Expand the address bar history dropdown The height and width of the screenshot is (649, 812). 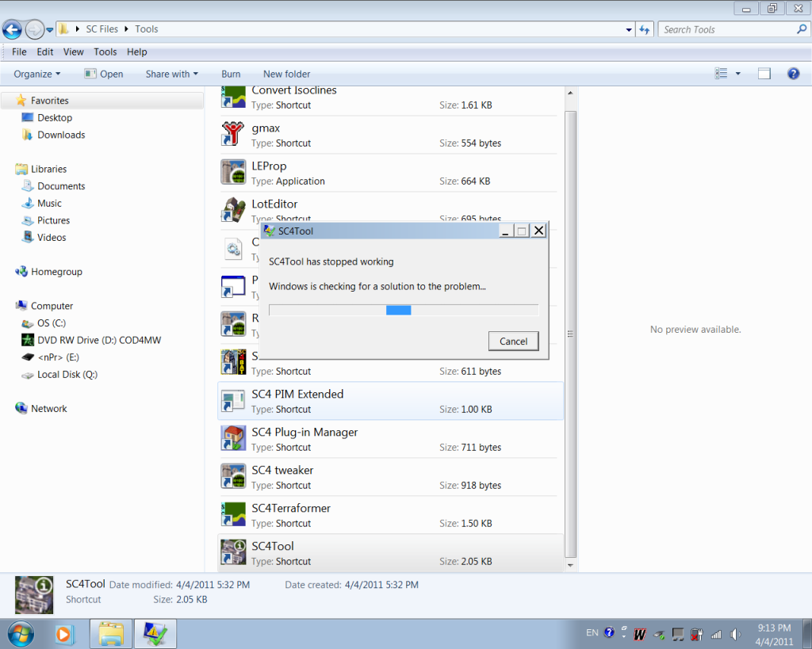tap(629, 29)
